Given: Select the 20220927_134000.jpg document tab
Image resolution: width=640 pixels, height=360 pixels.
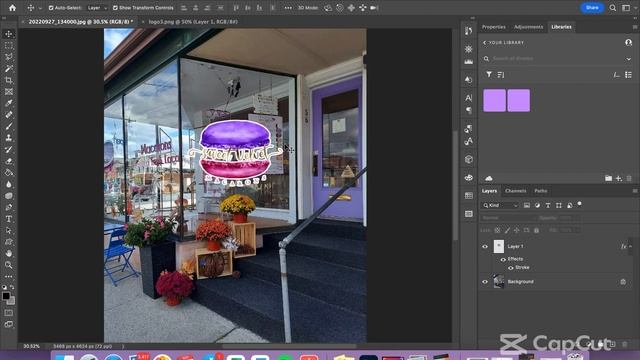Looking at the screenshot, I should coord(81,22).
